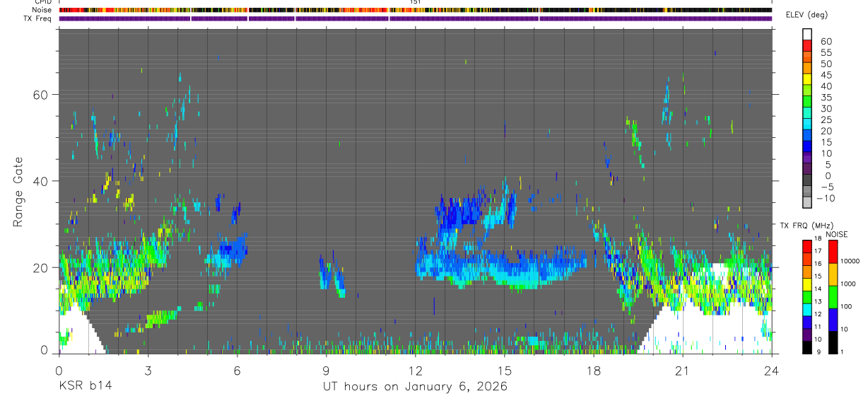This screenshot has height=401, width=868.
Task: Select the 'UT hours on January 6, 2026' axis title
Action: (415, 386)
